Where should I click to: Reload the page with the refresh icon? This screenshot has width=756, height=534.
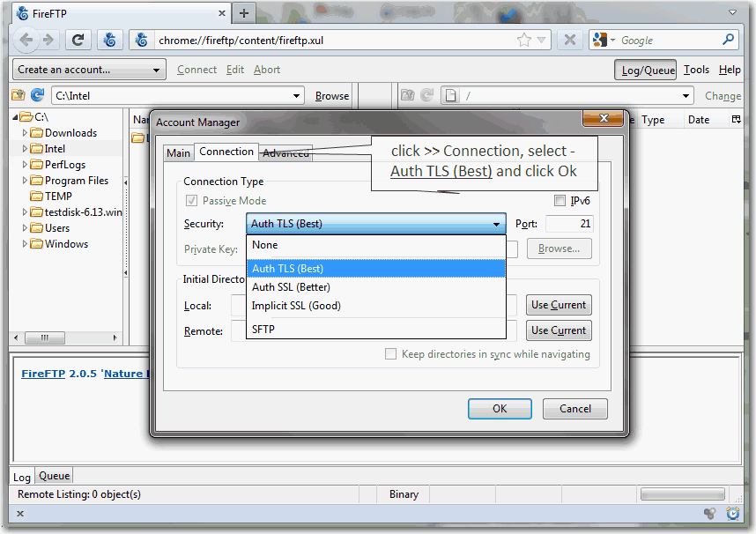[78, 40]
